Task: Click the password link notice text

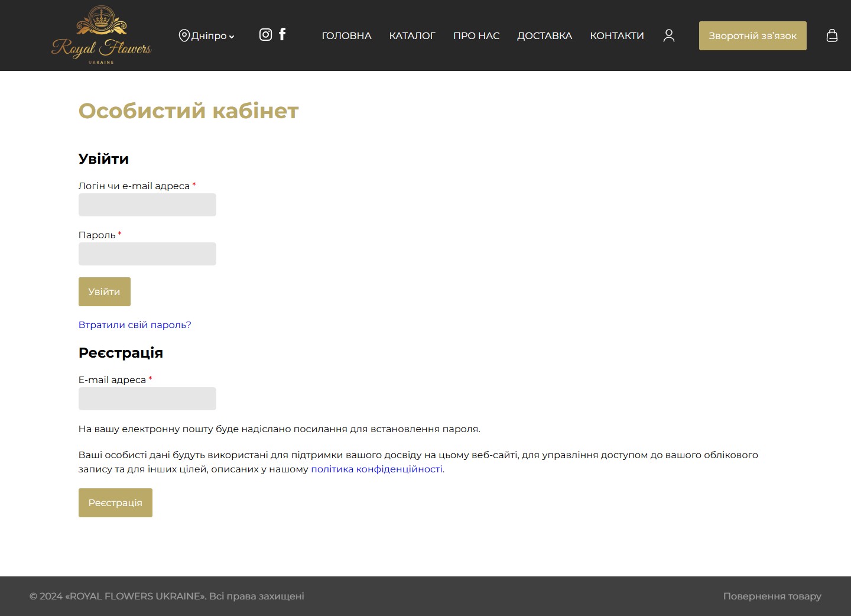Action: 280,429
